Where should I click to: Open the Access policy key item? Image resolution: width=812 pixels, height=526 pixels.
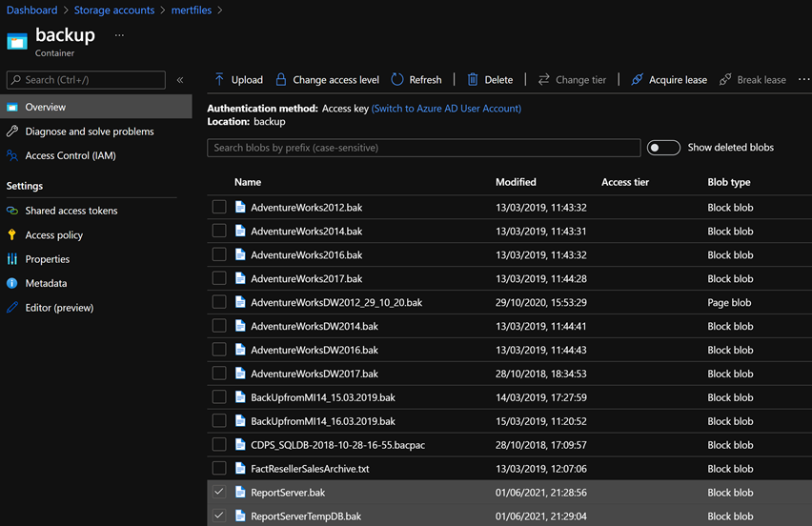tap(53, 235)
